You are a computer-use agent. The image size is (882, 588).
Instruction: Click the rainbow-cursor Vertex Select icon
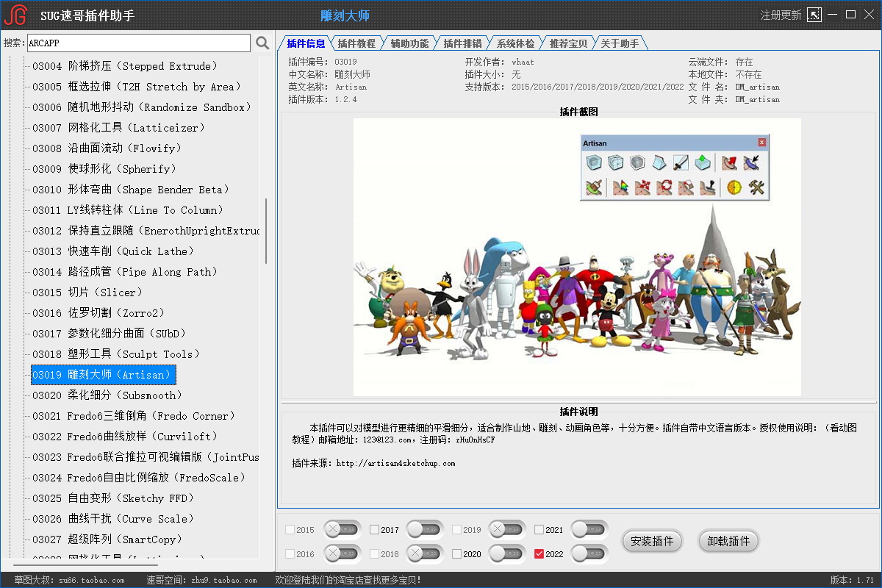point(621,187)
